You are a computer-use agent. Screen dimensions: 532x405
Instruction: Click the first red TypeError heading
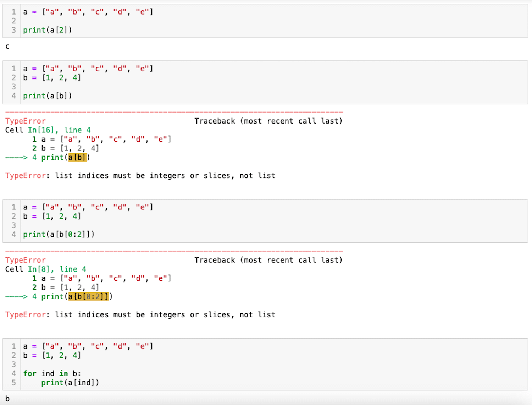pos(26,121)
